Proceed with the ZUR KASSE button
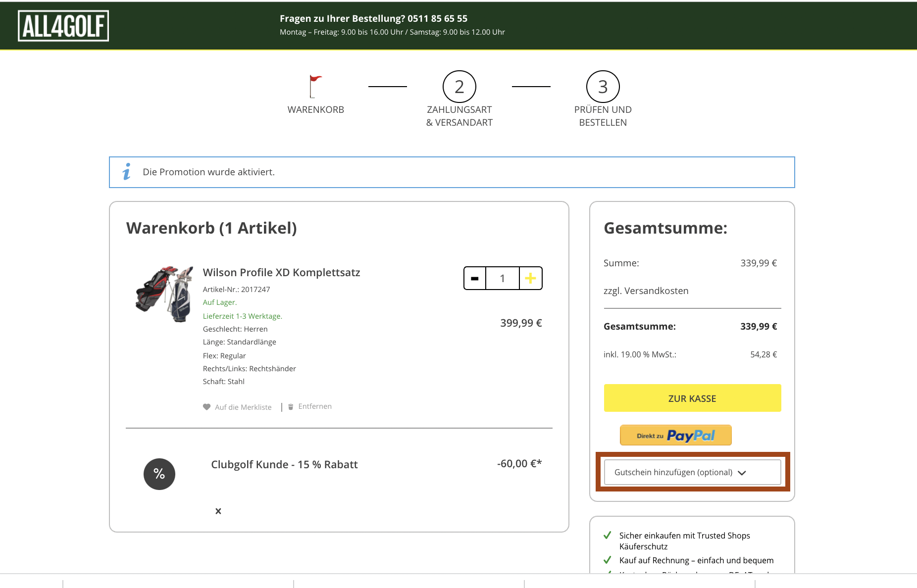The width and height of the screenshot is (917, 588). tap(692, 398)
